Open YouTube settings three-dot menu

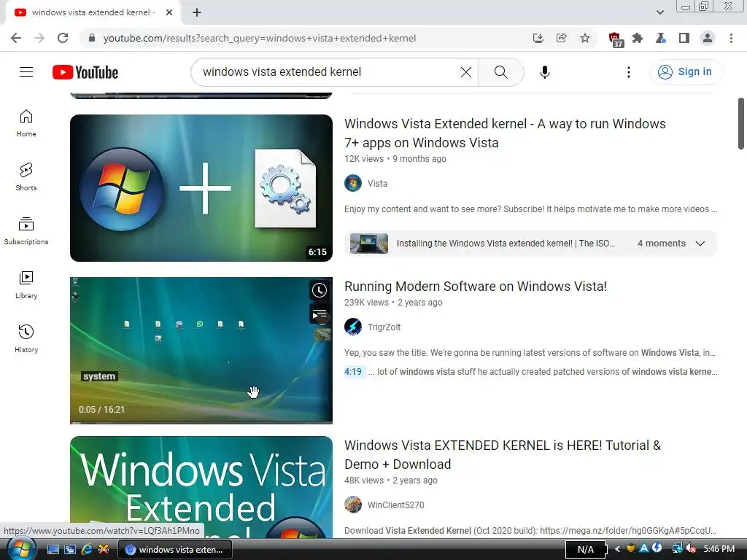click(628, 72)
